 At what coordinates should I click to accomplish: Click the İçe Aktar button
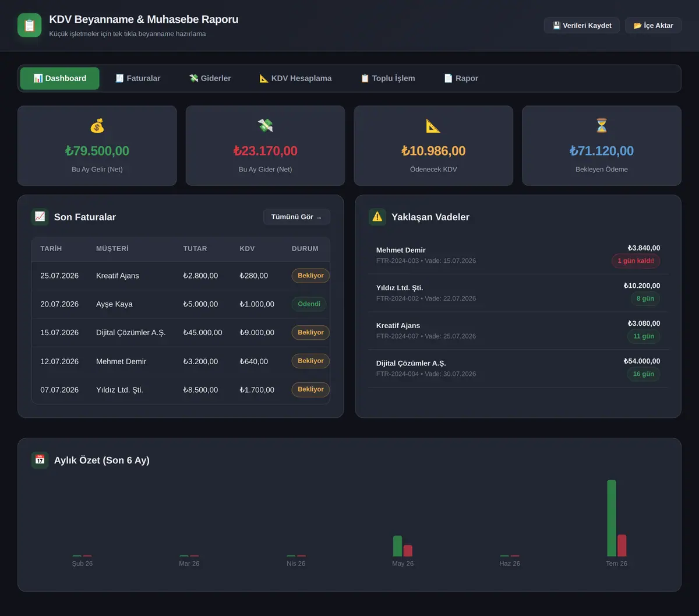[654, 26]
